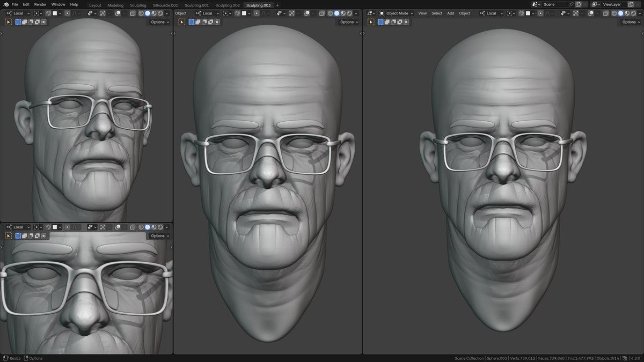Select rendered shading in right viewport

[x=633, y=13]
